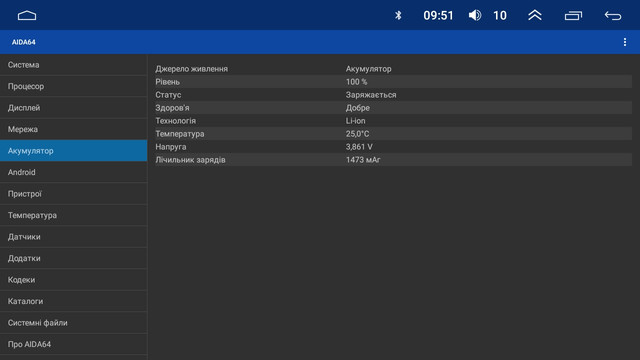
Task: Open the Android section
Action: pos(73,172)
